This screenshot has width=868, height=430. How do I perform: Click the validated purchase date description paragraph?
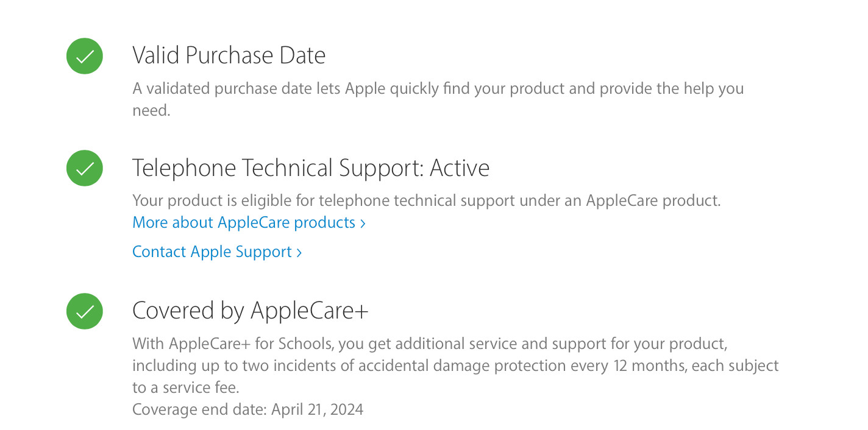point(438,89)
